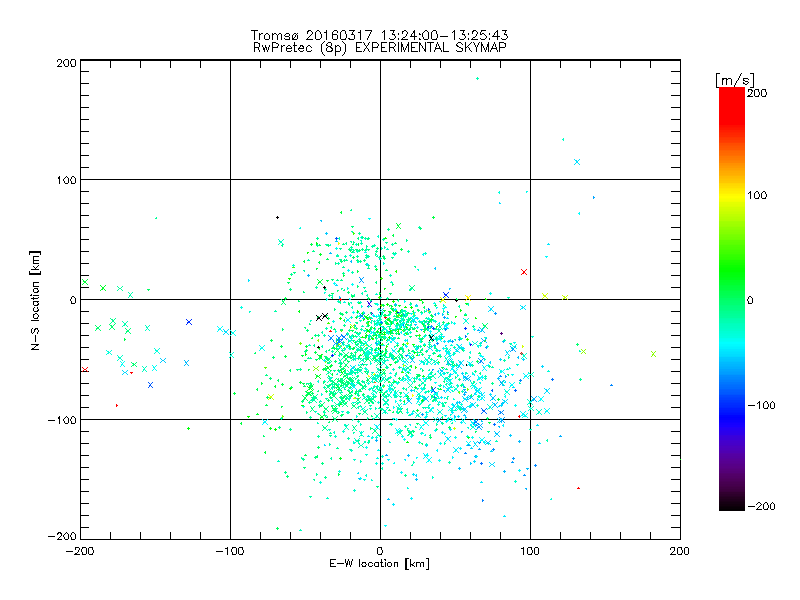This screenshot has width=800, height=600.
Task: Click the colorbar tick label '-100'
Action: click(x=761, y=405)
